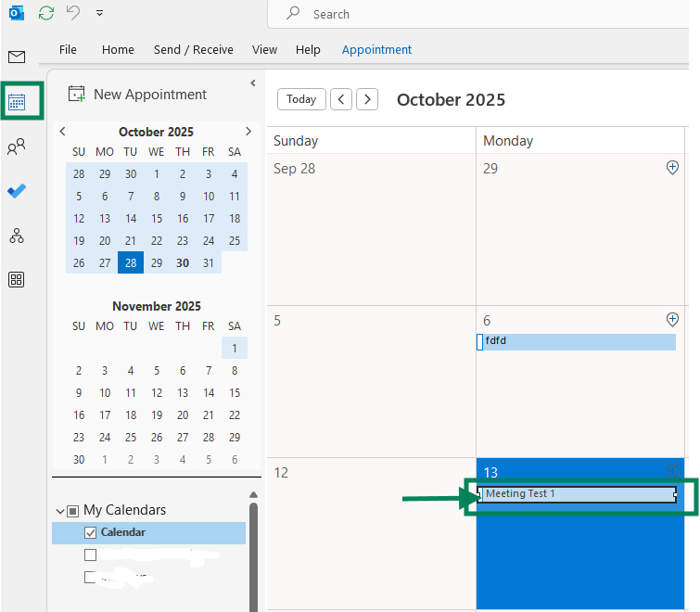
Task: Select bold October 30 in mini calendar
Action: [x=183, y=263]
